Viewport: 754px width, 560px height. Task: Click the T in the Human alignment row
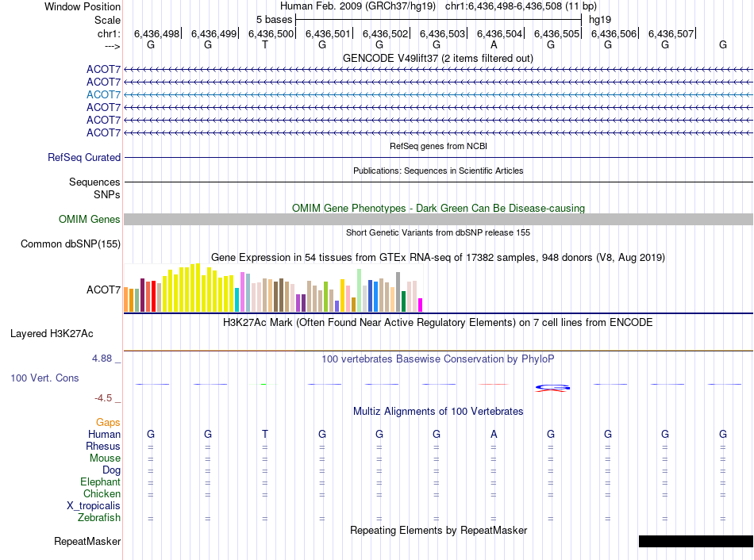pos(265,434)
